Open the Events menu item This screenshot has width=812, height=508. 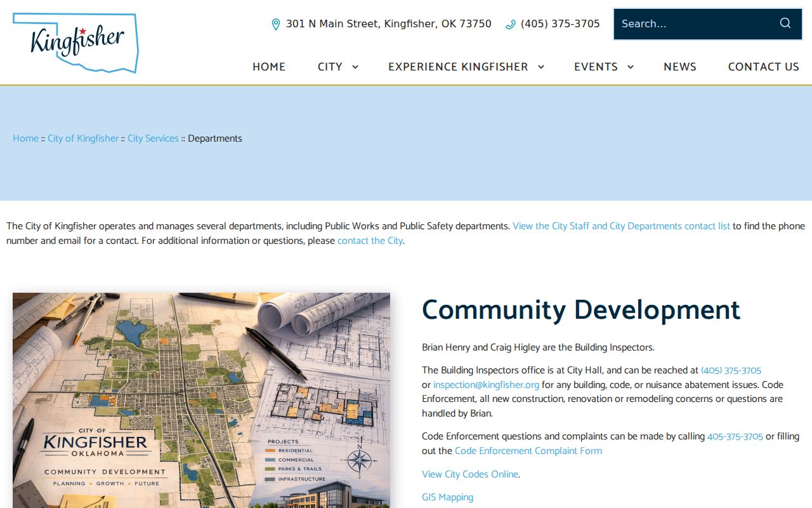(596, 67)
